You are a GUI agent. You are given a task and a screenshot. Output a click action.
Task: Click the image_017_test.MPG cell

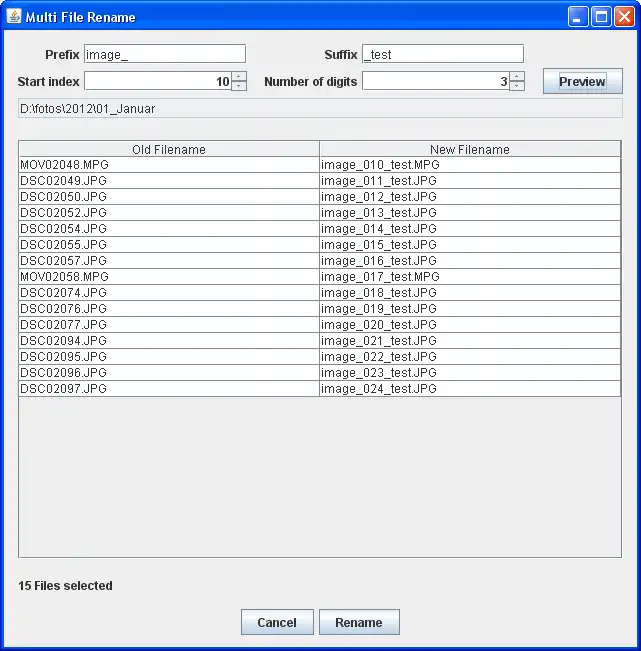tap(470, 277)
